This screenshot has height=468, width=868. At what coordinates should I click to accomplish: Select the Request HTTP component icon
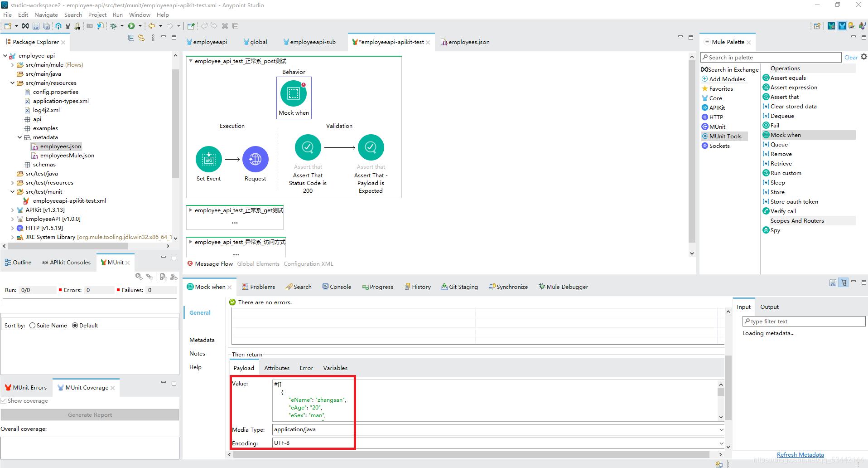(x=256, y=159)
